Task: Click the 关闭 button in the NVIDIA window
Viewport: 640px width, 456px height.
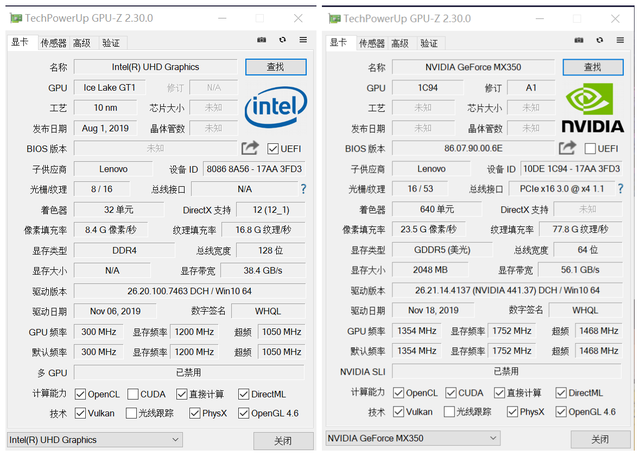Action: 600,439
